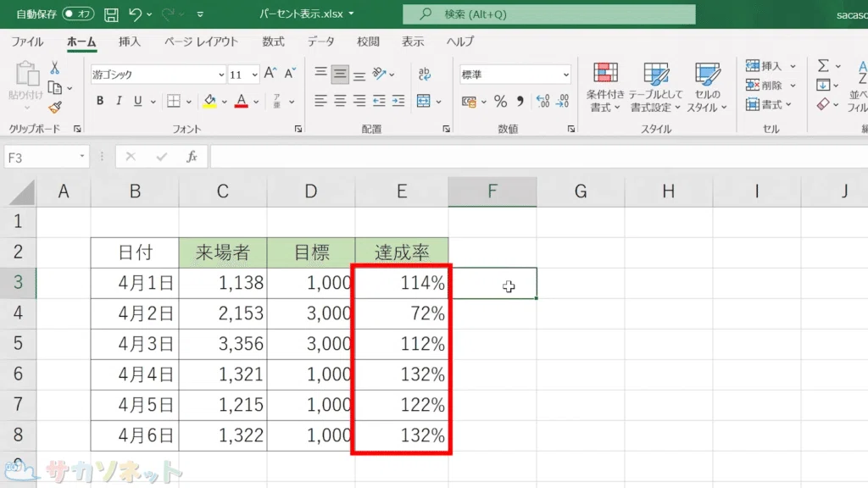Viewport: 868px width, 488px height.
Task: Click the Copy icon
Action: tap(55, 87)
